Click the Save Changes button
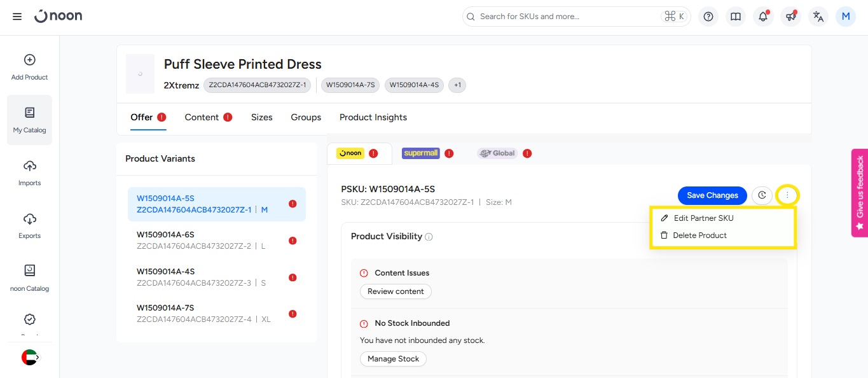 coord(712,195)
